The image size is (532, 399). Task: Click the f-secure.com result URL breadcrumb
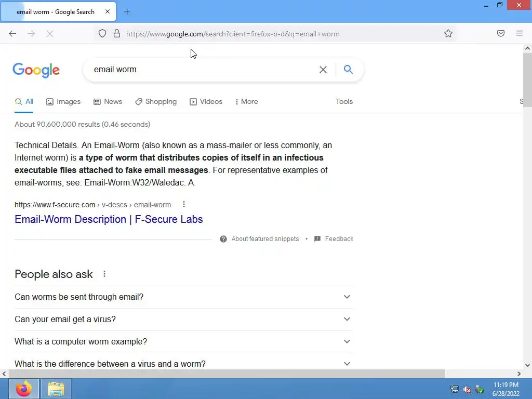click(92, 205)
